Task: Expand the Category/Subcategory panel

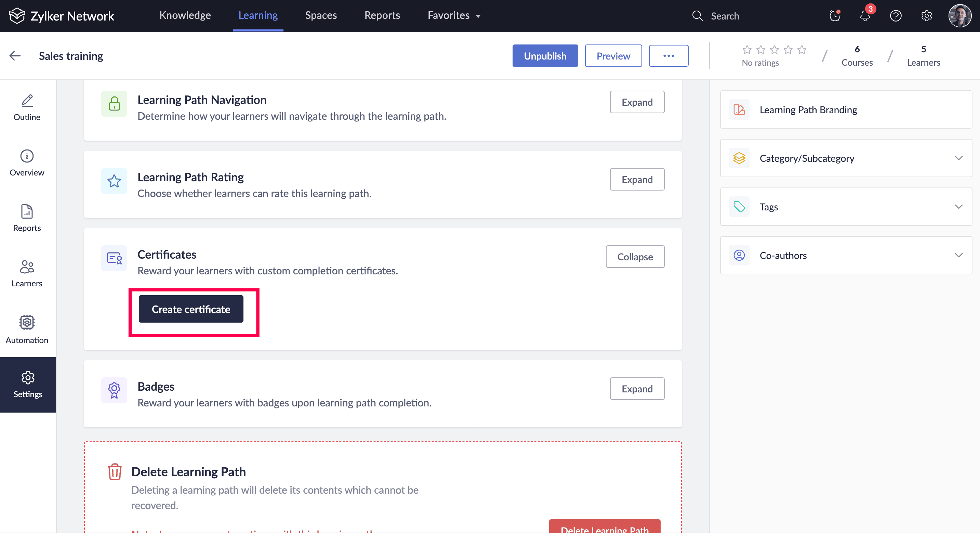Action: [958, 158]
